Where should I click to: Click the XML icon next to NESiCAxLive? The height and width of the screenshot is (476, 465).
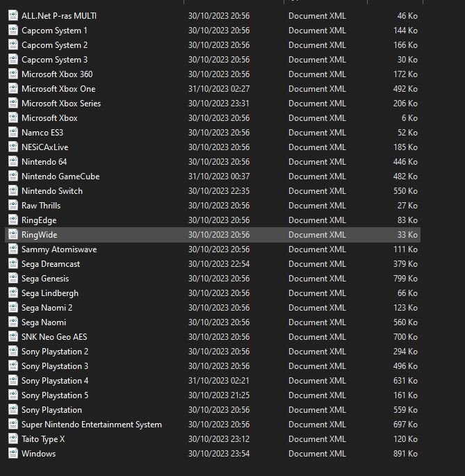(13, 147)
